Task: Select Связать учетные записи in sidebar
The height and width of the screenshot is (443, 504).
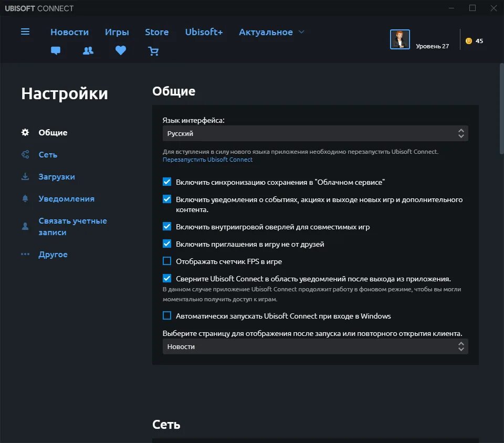Action: (72, 226)
